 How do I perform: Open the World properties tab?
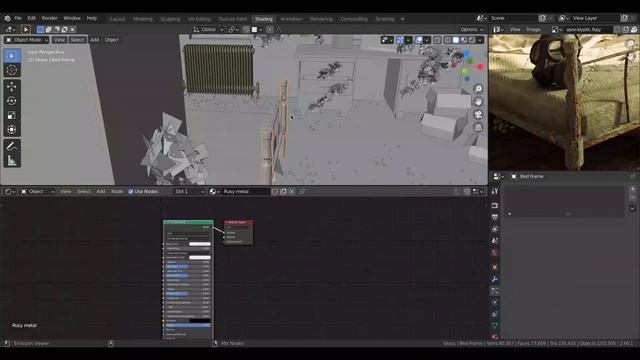[495, 253]
